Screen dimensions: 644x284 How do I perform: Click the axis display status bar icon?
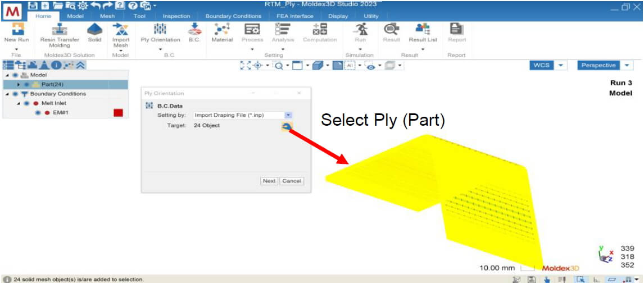click(x=596, y=279)
